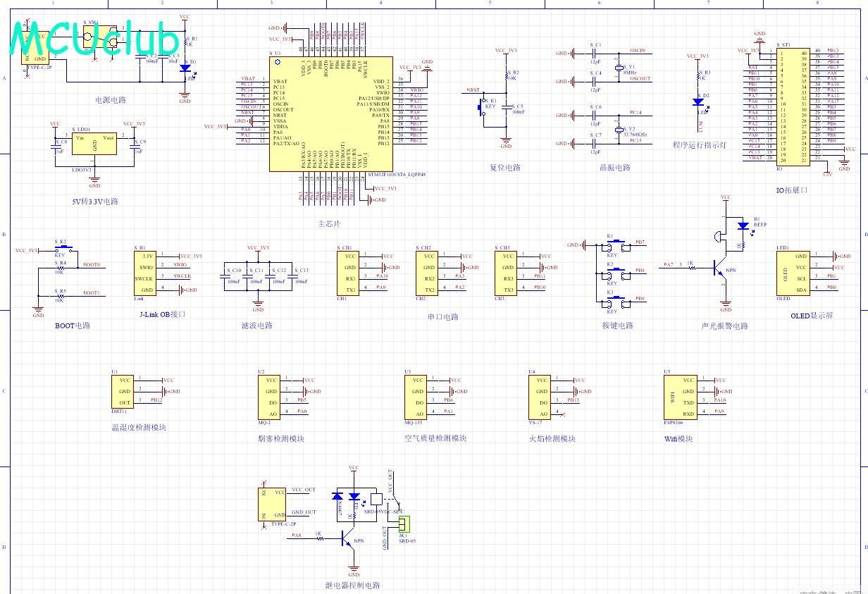Image resolution: width=868 pixels, height=594 pixels.
Task: Select the U3 MQ-135 sensor block
Action: (417, 397)
